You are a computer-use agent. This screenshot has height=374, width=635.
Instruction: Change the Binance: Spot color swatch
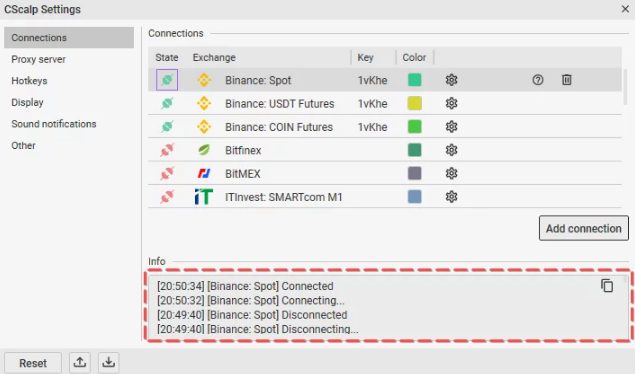414,80
